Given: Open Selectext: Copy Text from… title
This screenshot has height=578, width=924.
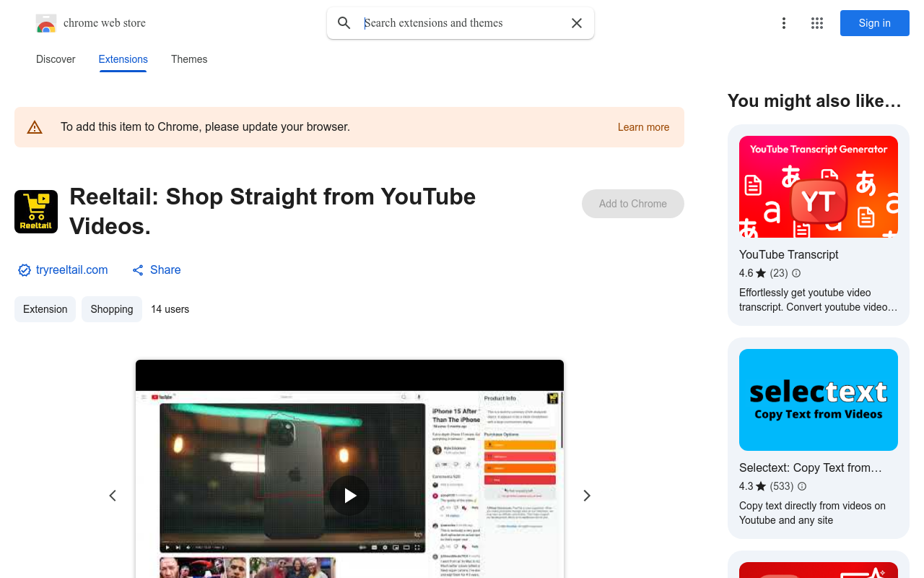Looking at the screenshot, I should [x=811, y=467].
